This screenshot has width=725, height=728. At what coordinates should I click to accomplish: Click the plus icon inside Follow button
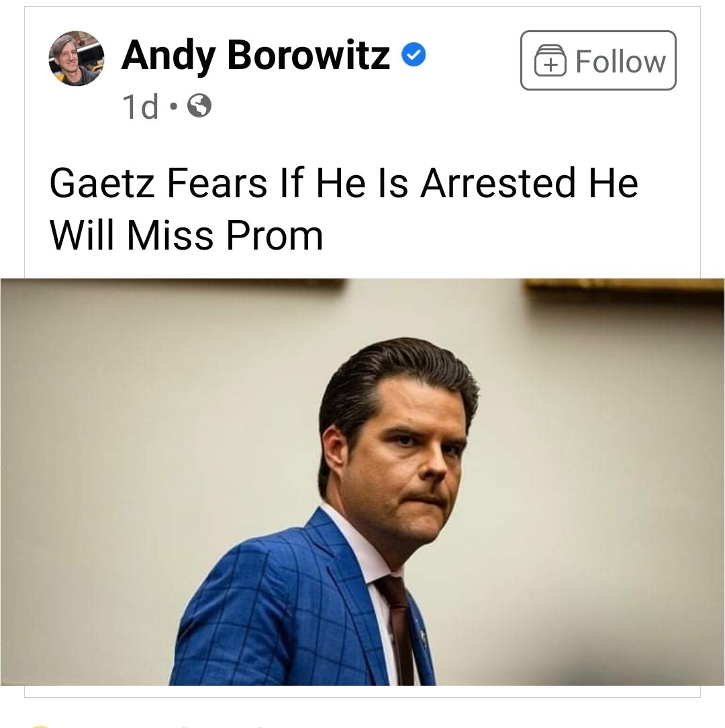(550, 61)
